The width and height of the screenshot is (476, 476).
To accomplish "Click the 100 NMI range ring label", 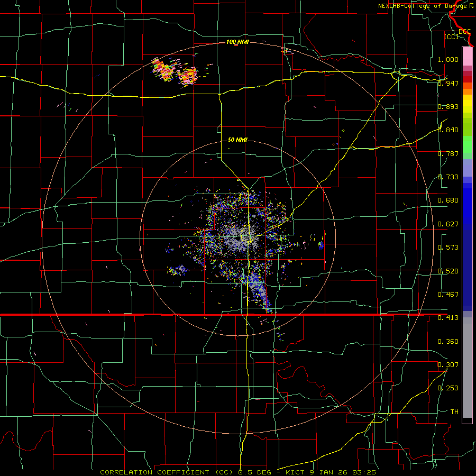I will coord(237,42).
